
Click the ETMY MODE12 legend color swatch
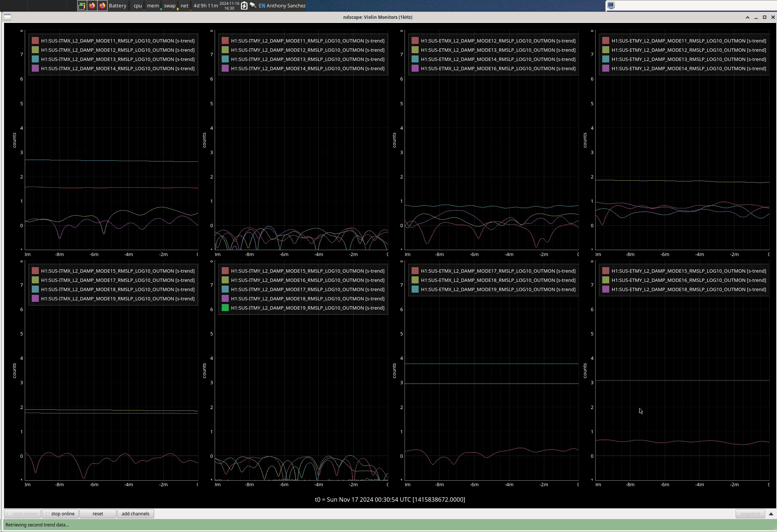[x=606, y=50]
